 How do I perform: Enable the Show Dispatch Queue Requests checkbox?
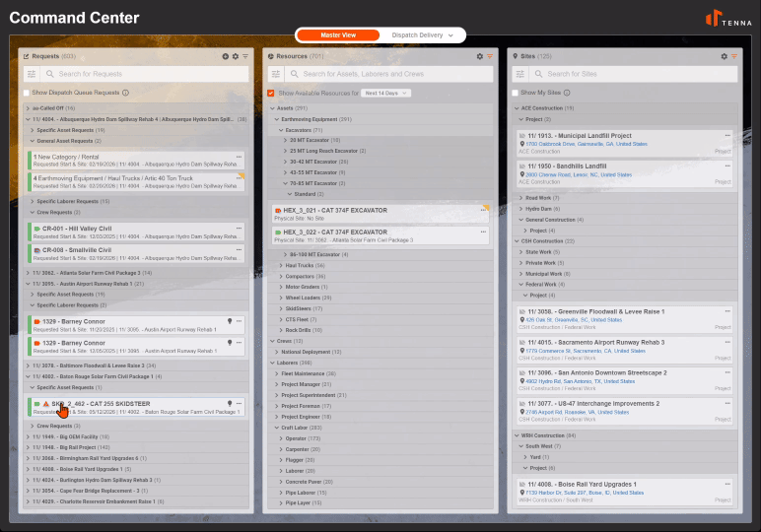pos(27,93)
